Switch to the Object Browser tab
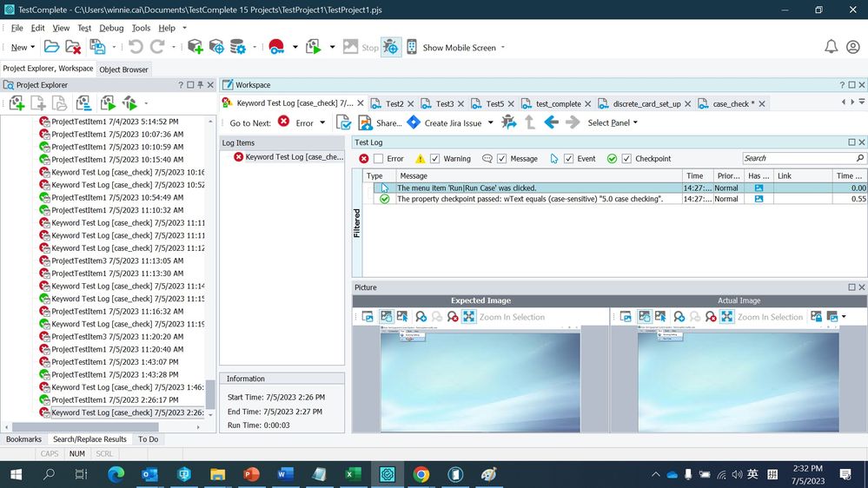The width and height of the screenshot is (868, 488). [123, 69]
